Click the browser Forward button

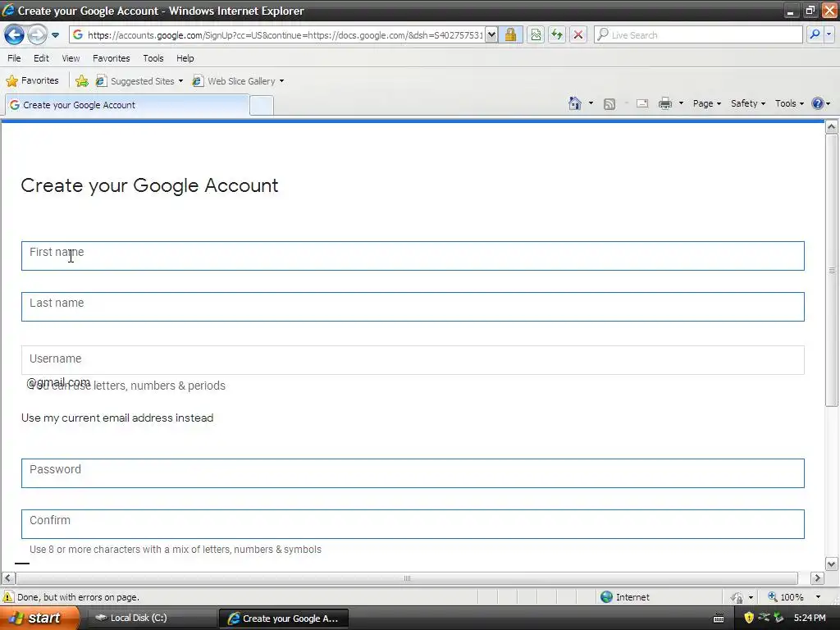(37, 35)
